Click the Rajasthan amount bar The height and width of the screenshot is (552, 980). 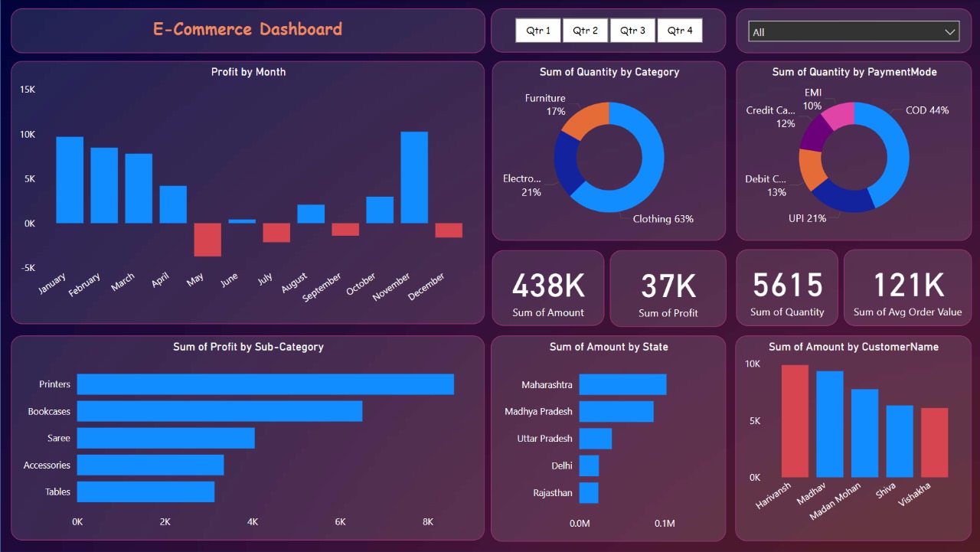pyautogui.click(x=589, y=492)
